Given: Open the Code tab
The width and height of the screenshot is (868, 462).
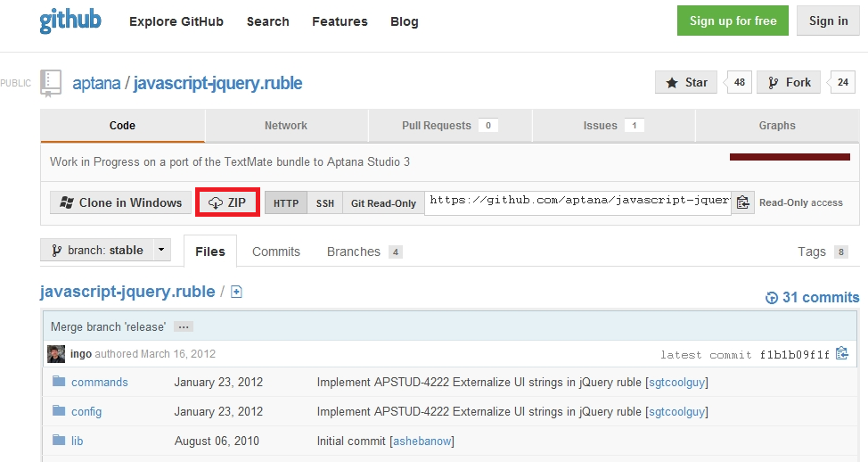Looking at the screenshot, I should [122, 126].
